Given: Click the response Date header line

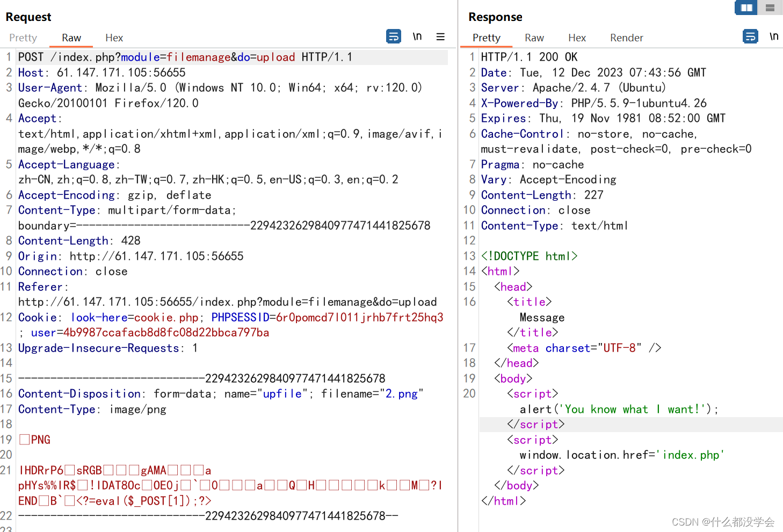Looking at the screenshot, I should click(593, 72).
